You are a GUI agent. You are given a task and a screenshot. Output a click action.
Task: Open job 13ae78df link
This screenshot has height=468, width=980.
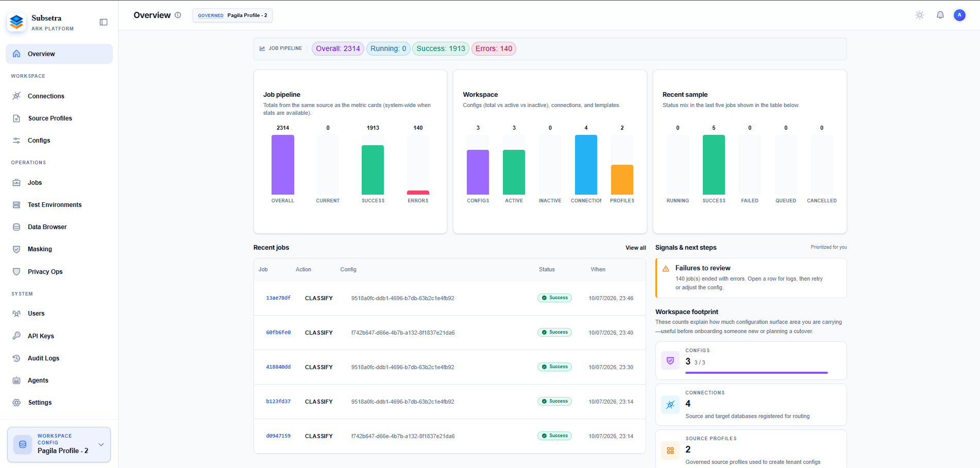pos(278,298)
